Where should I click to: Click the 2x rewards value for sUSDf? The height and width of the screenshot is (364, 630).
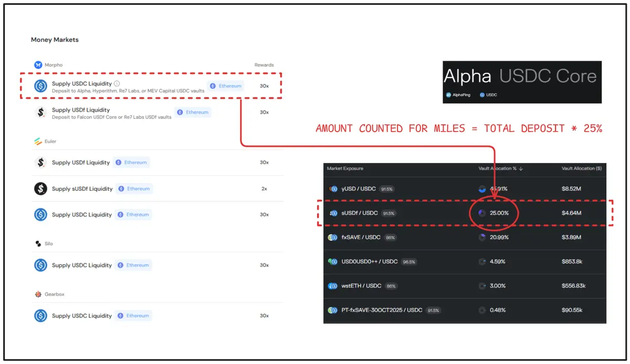(x=264, y=189)
